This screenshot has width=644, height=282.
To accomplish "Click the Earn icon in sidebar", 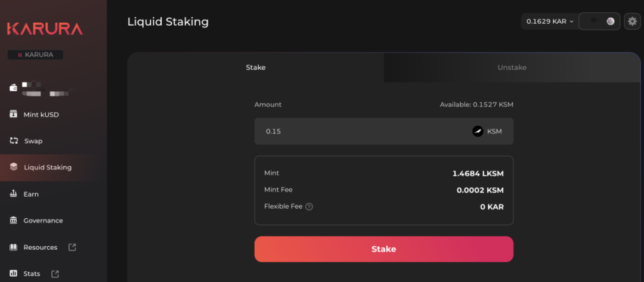I will click(14, 194).
